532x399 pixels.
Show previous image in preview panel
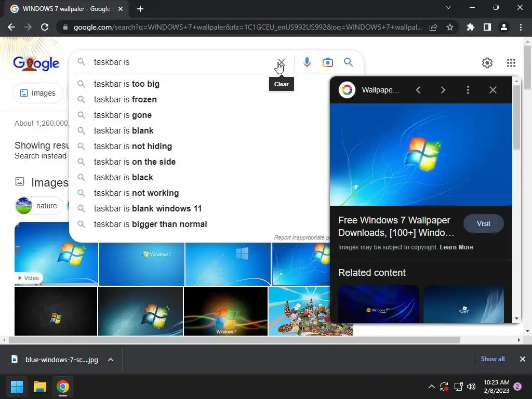tap(418, 90)
